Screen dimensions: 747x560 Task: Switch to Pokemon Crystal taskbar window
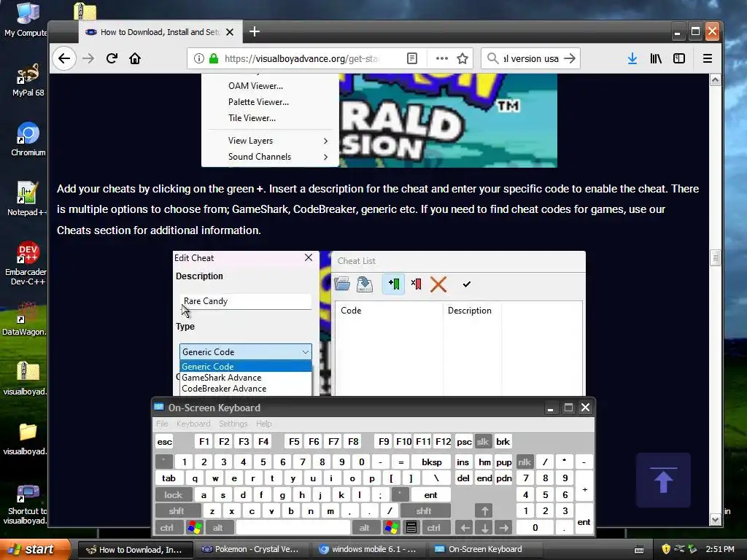click(x=251, y=549)
